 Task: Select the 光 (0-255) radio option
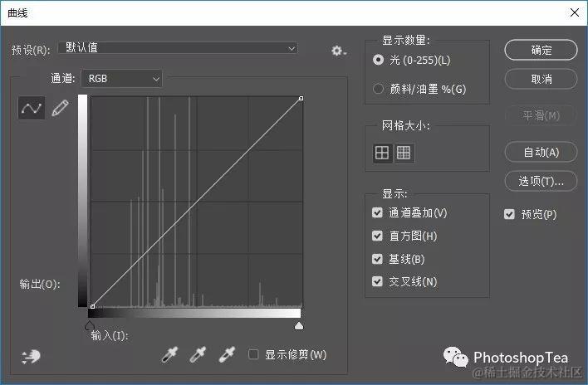[379, 60]
